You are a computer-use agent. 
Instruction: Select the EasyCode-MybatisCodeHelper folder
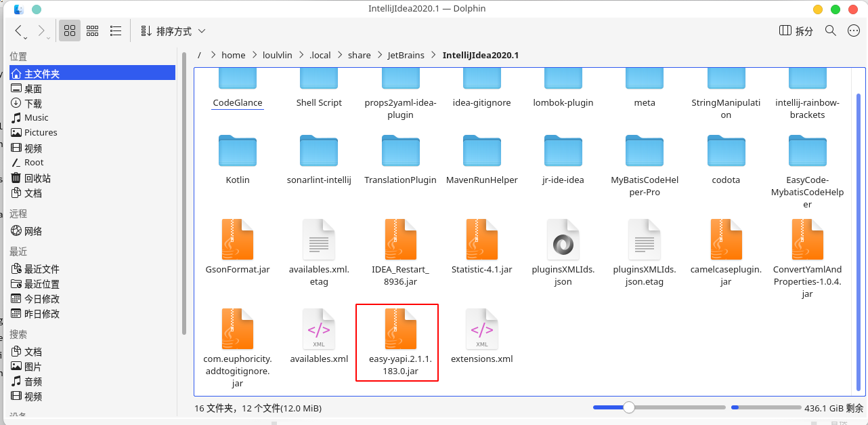coord(807,173)
